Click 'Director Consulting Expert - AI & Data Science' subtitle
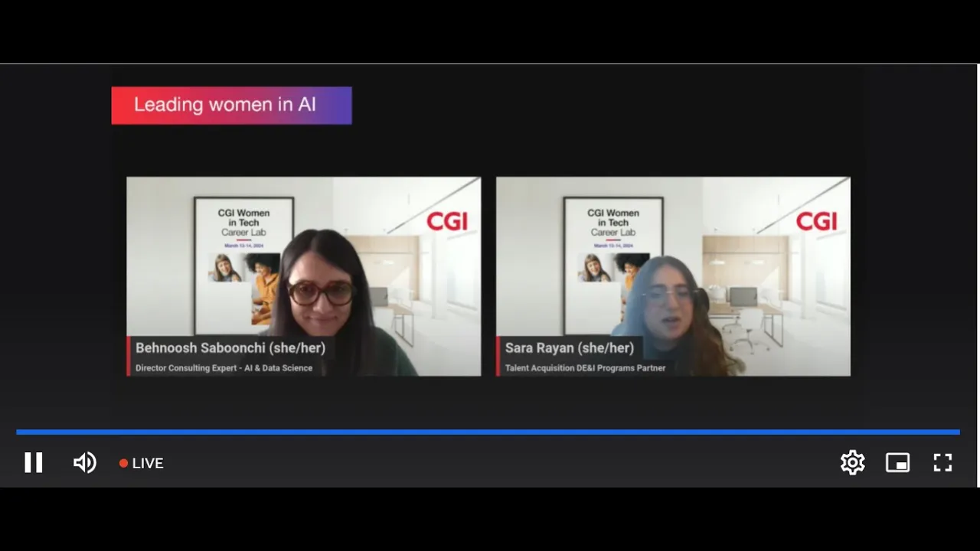The image size is (980, 551). (x=224, y=368)
